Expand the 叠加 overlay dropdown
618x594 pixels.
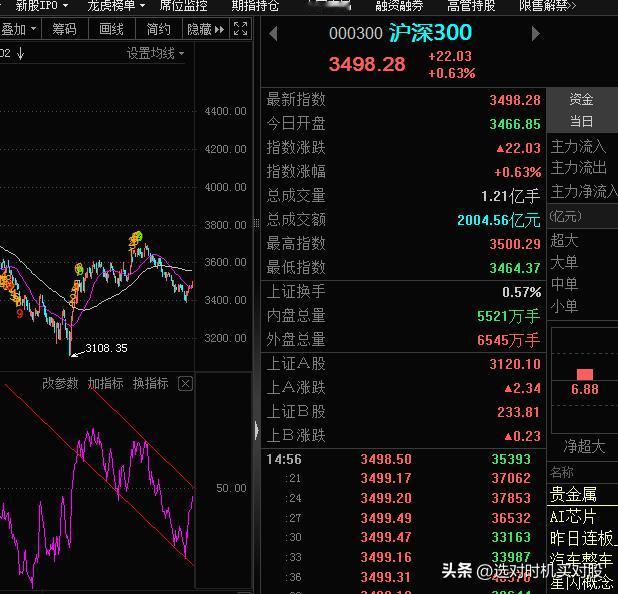click(x=19, y=29)
